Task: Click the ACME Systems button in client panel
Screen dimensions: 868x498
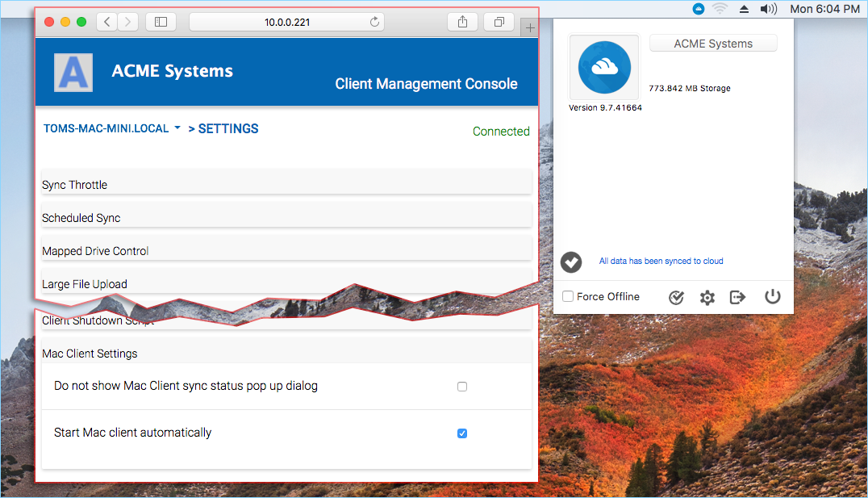Action: tap(713, 44)
